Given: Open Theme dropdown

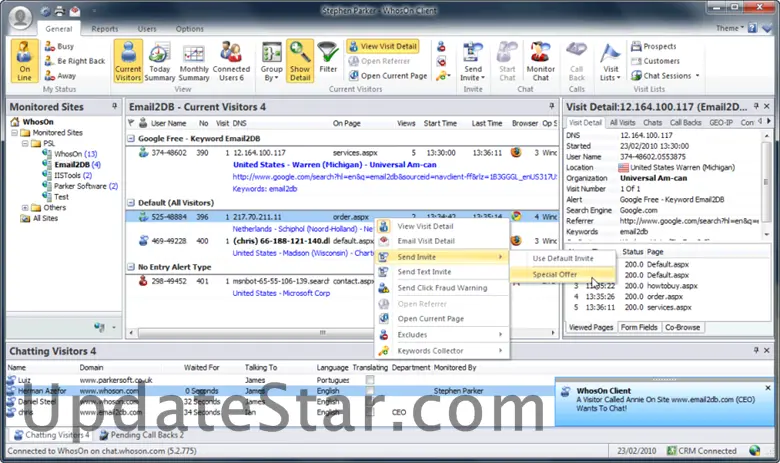Looking at the screenshot, I should tap(730, 28).
